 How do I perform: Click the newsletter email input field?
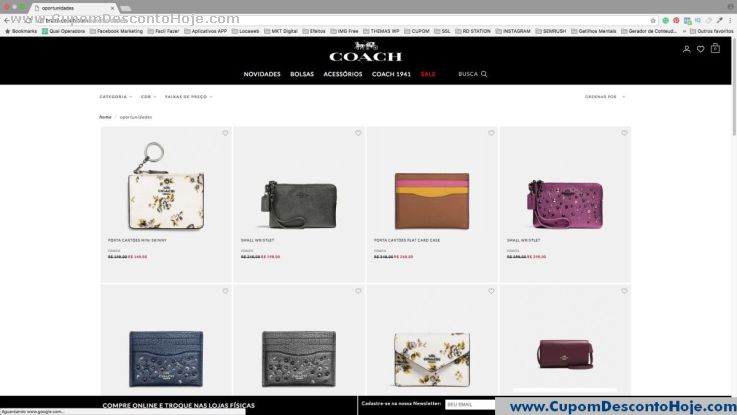pos(470,404)
